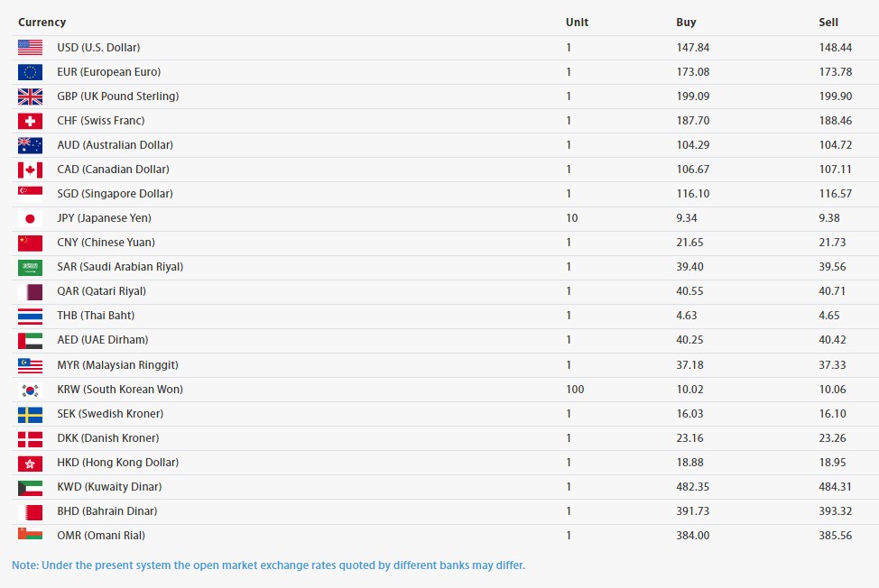The image size is (879, 588).
Task: Click the open market exchange rates note
Action: (x=268, y=565)
